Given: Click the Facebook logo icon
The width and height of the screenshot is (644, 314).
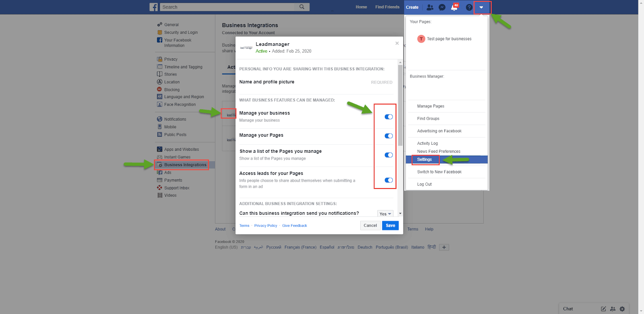Looking at the screenshot, I should tap(154, 7).
